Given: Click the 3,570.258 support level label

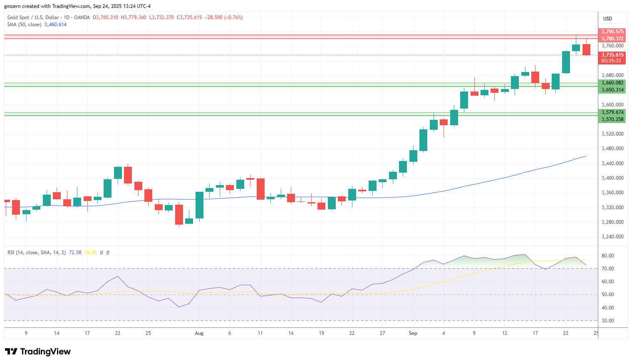Looking at the screenshot, I should click(x=612, y=119).
